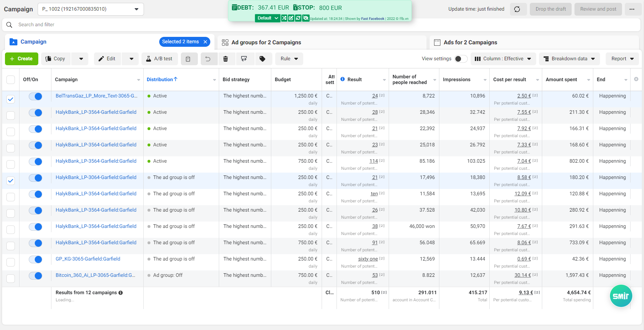This screenshot has width=644, height=330.
Task: Open the Amount spent column dropdown arrow
Action: pos(589,80)
